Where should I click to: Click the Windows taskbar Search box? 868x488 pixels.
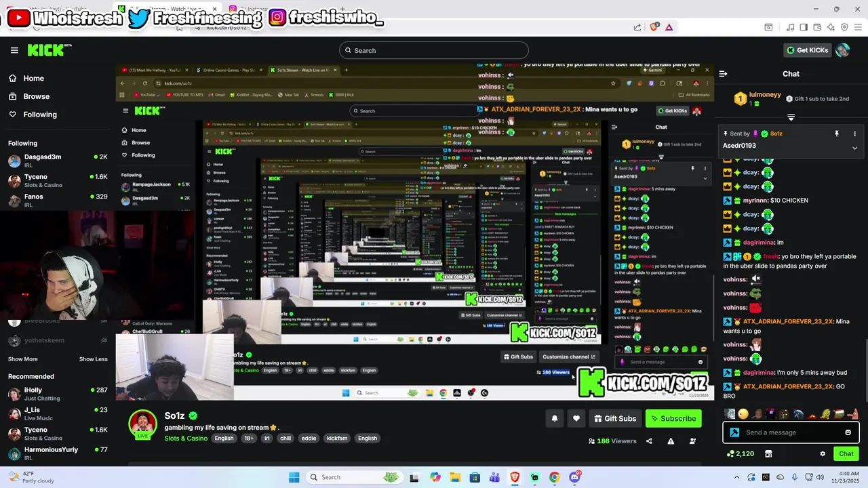(x=354, y=477)
